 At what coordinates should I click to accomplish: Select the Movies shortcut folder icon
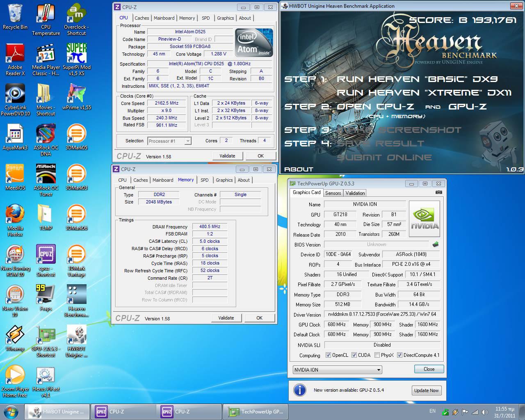(46, 100)
